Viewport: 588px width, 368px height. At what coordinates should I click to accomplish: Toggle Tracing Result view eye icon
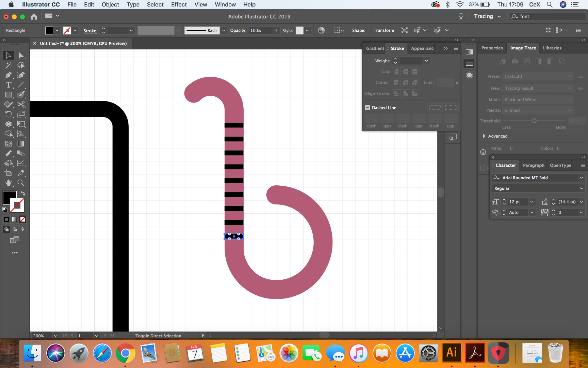[581, 88]
